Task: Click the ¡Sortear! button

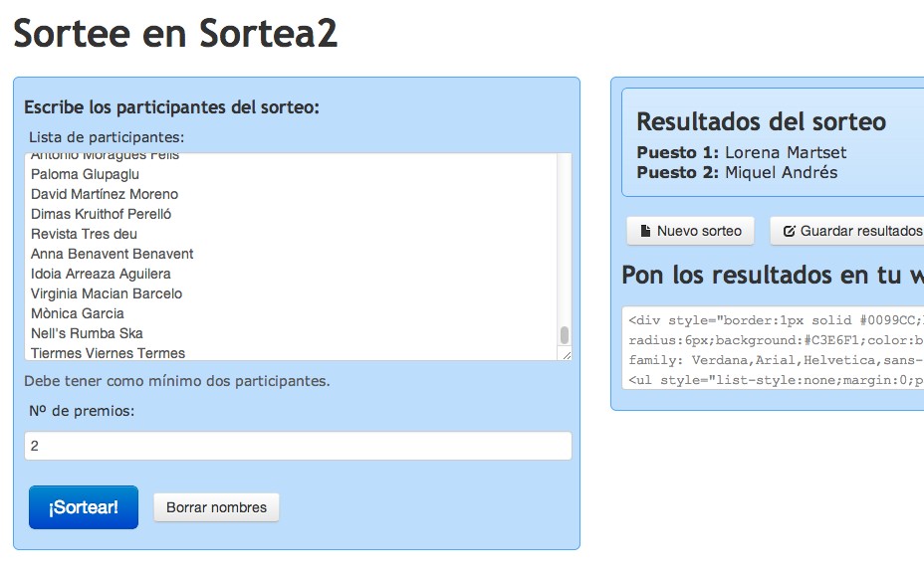Action: 83,506
